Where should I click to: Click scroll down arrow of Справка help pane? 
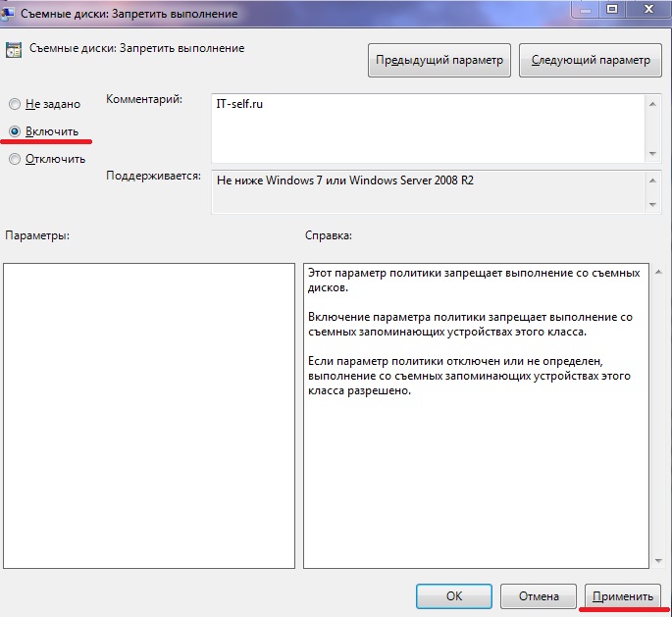[658, 561]
